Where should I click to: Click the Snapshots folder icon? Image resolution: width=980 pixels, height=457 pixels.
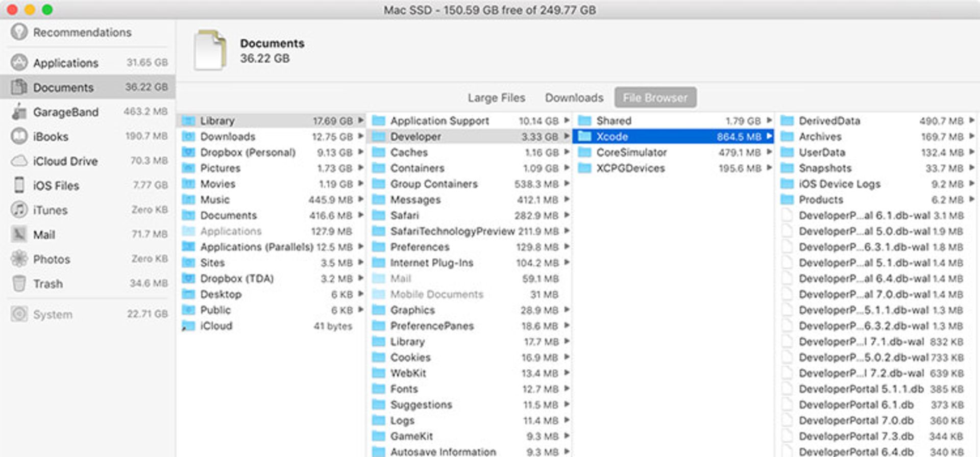coord(788,168)
